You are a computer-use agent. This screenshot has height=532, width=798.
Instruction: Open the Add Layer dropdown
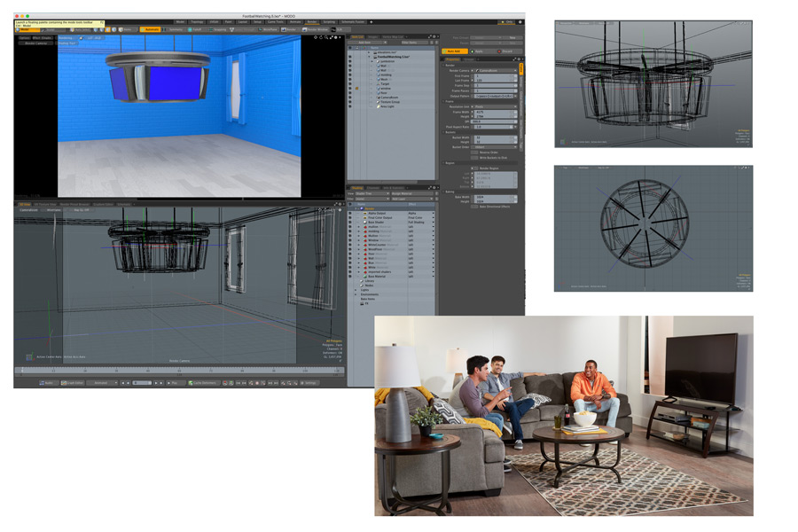(411, 199)
